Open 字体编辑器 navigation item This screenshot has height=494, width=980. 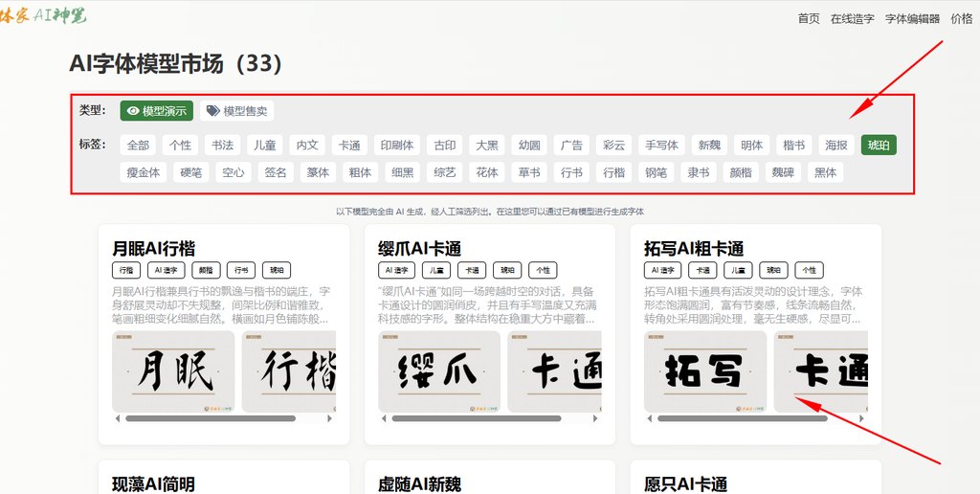pyautogui.click(x=912, y=19)
